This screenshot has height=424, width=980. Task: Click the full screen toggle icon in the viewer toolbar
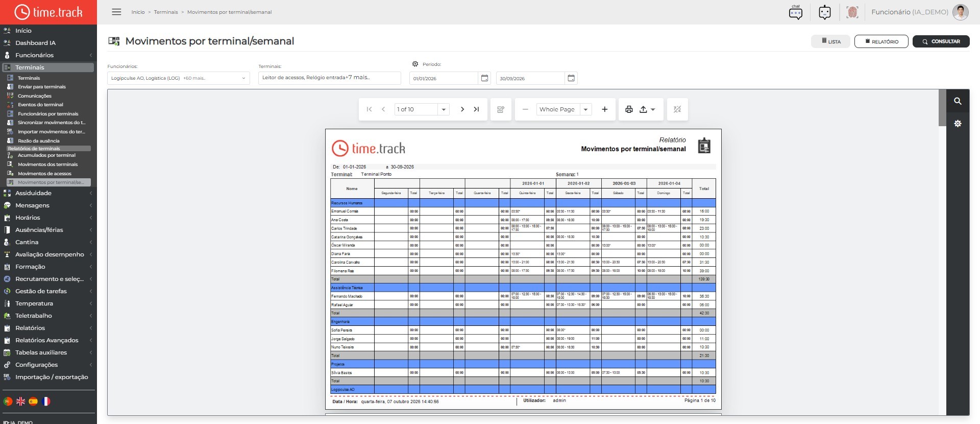tap(677, 109)
